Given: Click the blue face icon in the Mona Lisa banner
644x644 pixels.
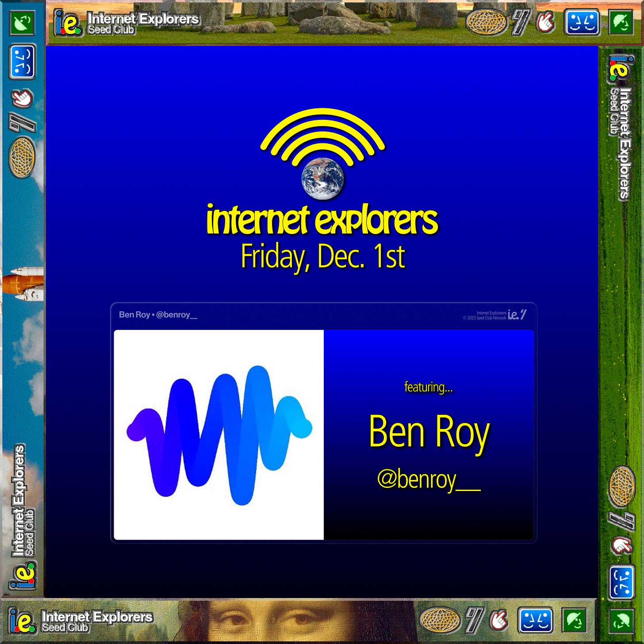Looking at the screenshot, I should point(535,620).
